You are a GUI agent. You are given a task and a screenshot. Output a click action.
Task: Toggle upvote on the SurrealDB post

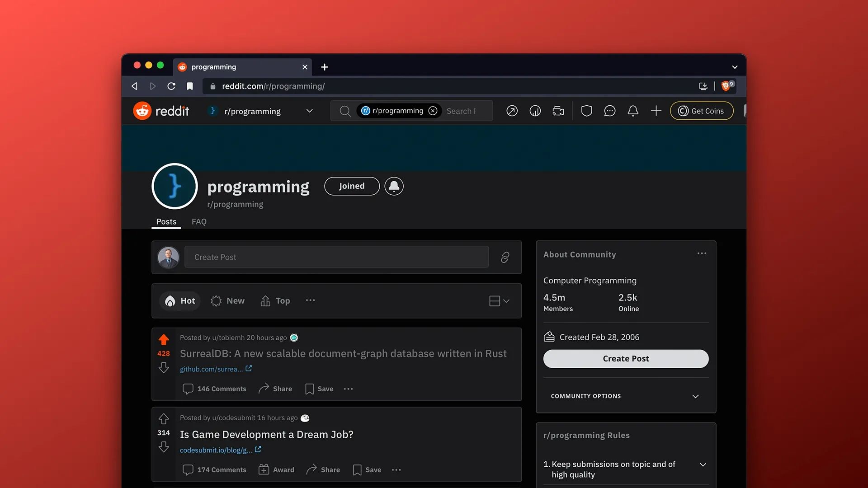tap(164, 339)
